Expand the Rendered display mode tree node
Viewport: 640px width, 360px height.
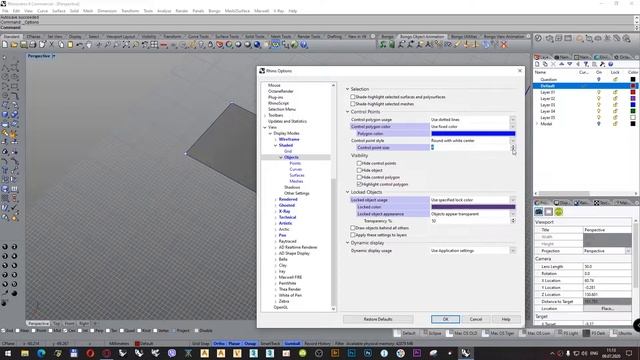click(x=276, y=199)
